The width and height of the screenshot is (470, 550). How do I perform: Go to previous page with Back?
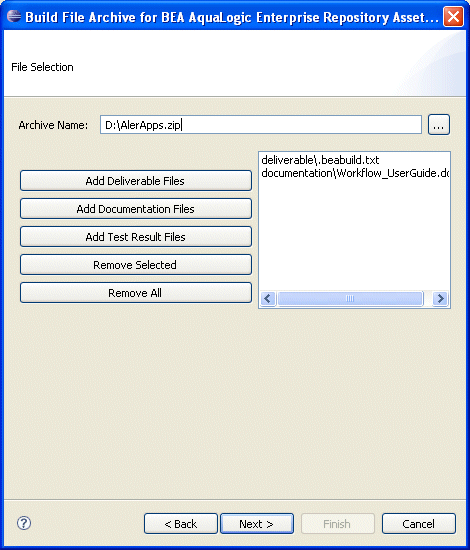tap(181, 524)
